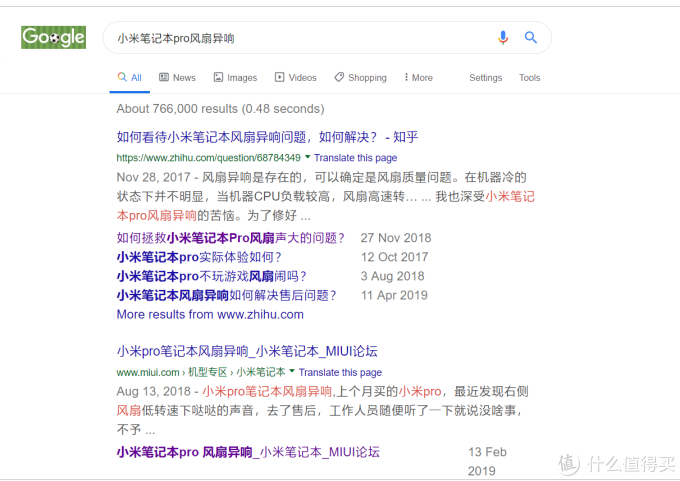This screenshot has height=481, width=680.
Task: Expand the More search categories menu
Action: point(418,78)
